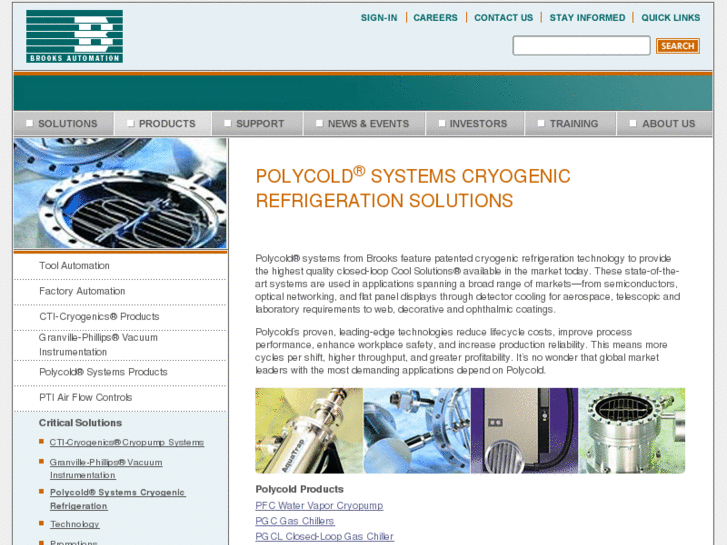Open the CONTACT US link

click(x=504, y=18)
